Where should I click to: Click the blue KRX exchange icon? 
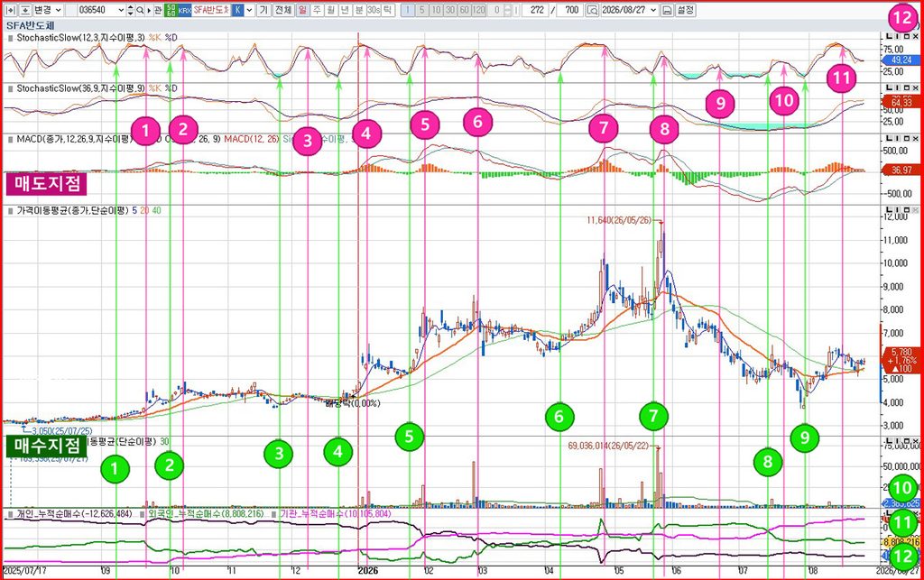[184, 10]
